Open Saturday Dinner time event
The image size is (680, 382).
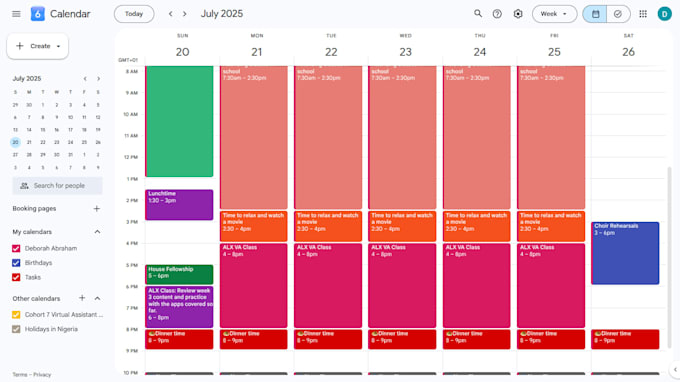[625, 339]
